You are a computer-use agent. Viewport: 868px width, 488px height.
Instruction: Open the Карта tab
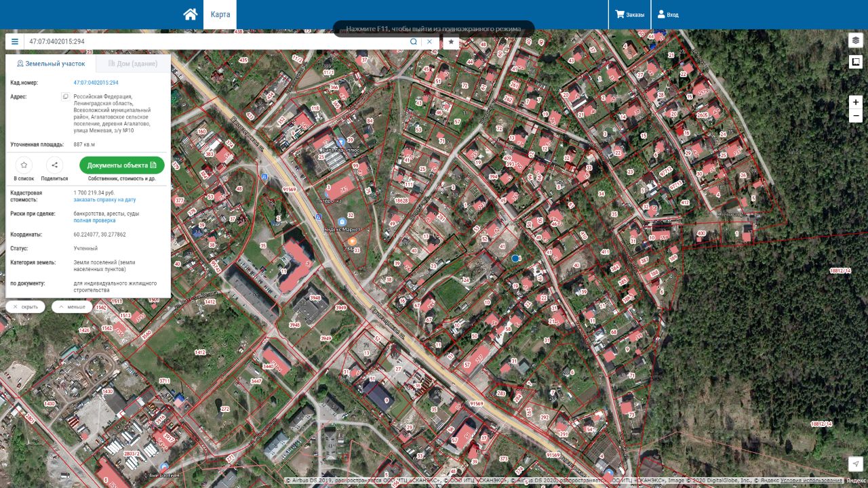coord(220,14)
